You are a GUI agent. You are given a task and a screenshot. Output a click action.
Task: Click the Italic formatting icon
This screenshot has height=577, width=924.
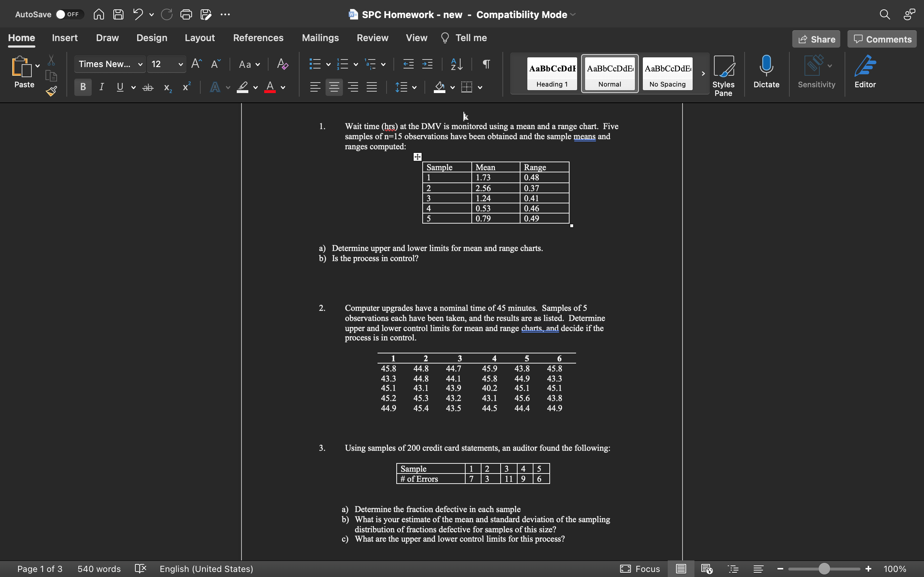pos(101,87)
